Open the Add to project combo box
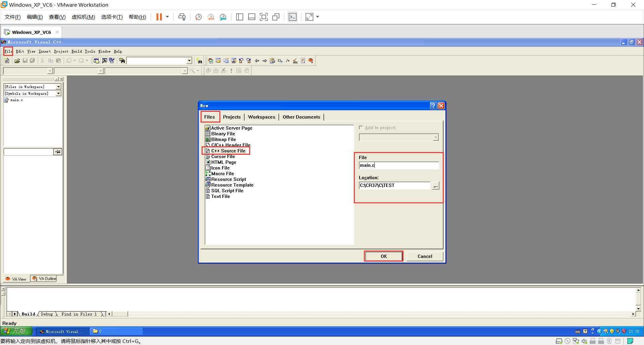This screenshot has width=644, height=345. tap(399, 137)
